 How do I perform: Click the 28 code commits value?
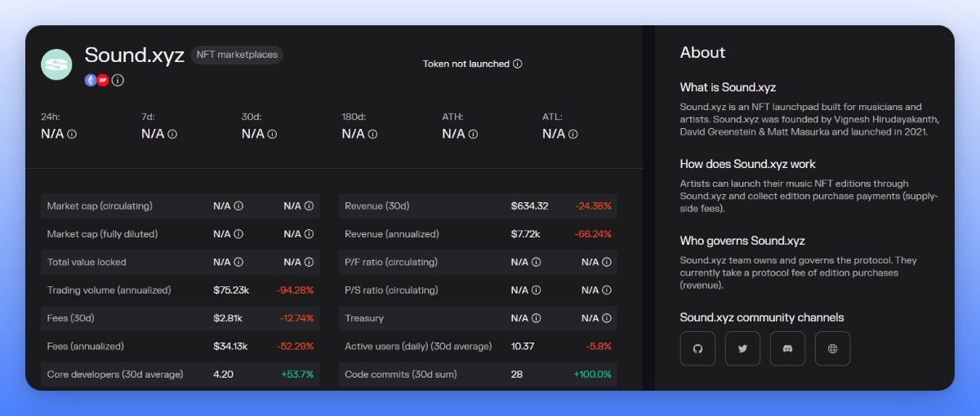(x=517, y=374)
